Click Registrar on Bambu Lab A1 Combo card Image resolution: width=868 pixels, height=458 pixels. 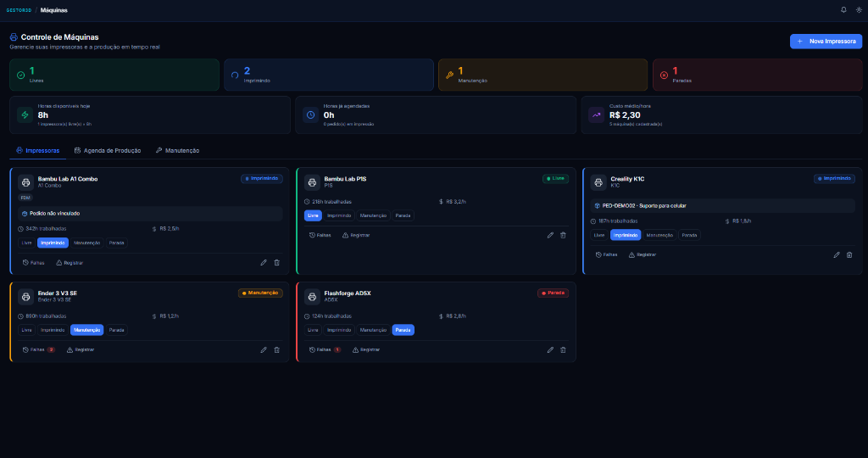click(x=70, y=263)
